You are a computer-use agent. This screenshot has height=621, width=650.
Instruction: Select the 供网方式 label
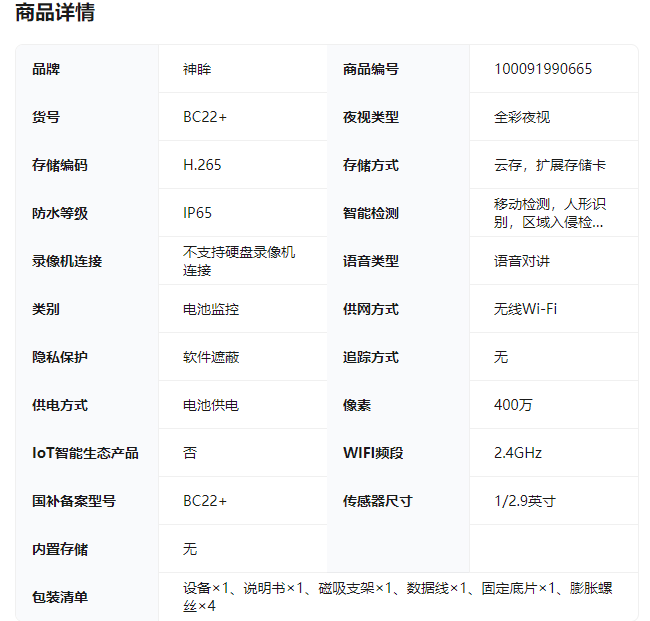[371, 309]
